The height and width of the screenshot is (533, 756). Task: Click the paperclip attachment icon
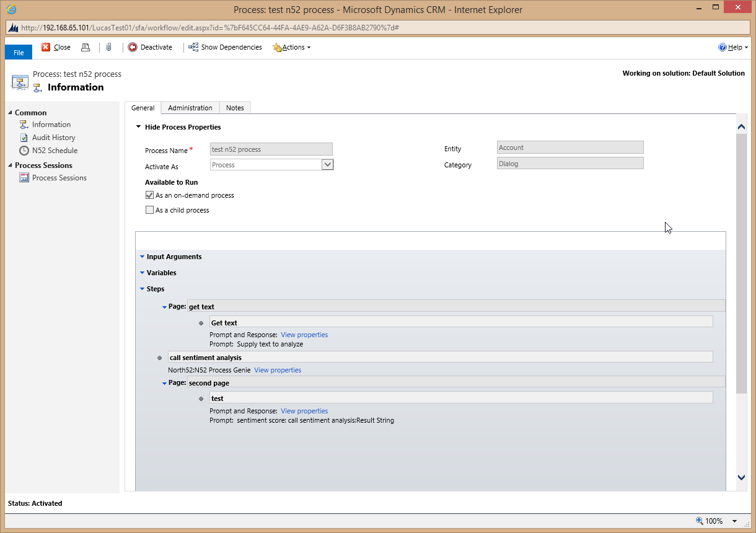coord(108,47)
